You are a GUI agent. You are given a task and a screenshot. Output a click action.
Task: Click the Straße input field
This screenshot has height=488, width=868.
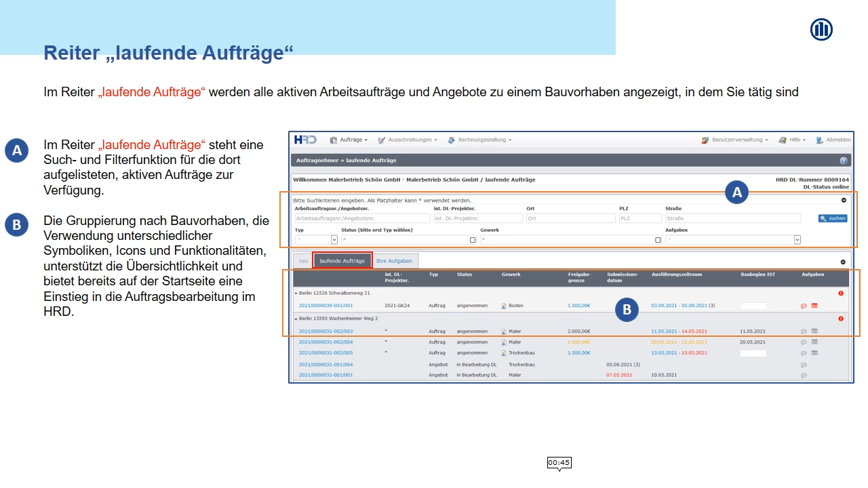coord(733,218)
